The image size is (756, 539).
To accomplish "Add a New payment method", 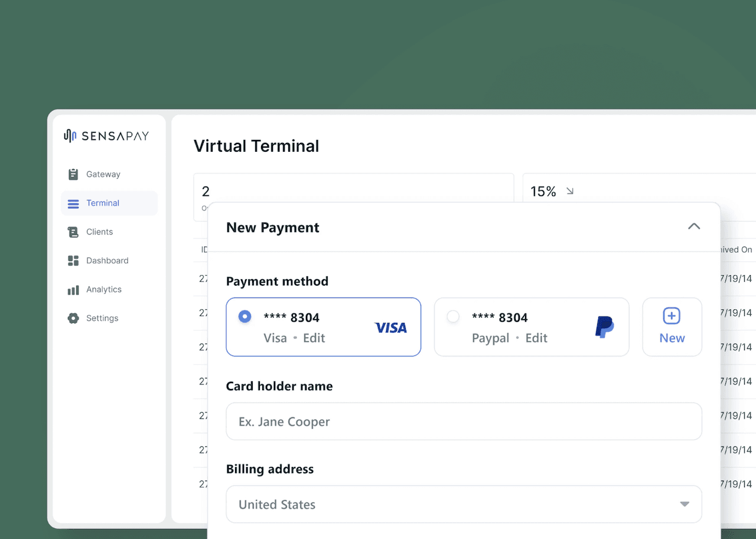I will pos(672,327).
